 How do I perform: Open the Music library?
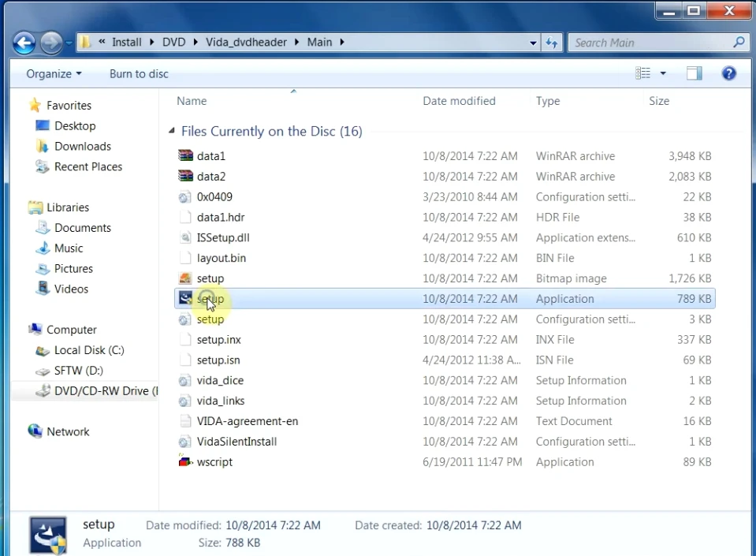tap(69, 248)
